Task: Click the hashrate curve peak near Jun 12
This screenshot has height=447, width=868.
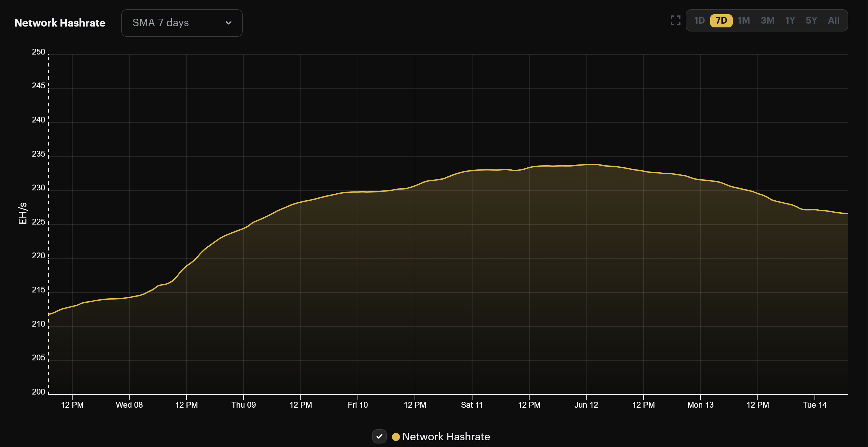Action: coord(593,165)
